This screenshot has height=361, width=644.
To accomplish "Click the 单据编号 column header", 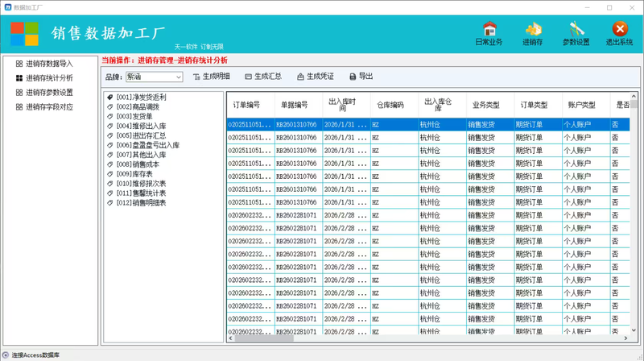I will [299, 105].
